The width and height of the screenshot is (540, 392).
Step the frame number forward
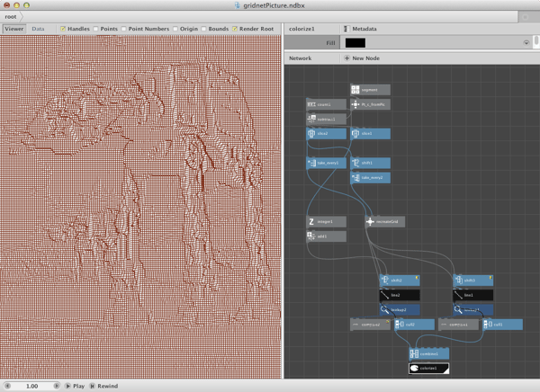click(56, 386)
